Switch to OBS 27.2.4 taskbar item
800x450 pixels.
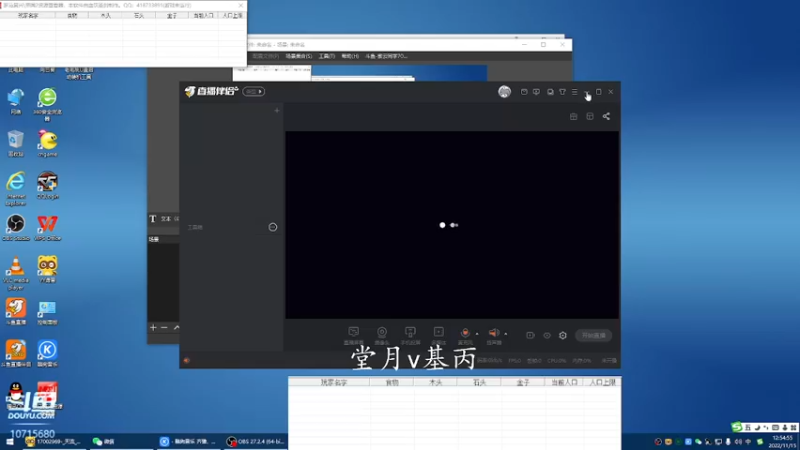point(256,441)
